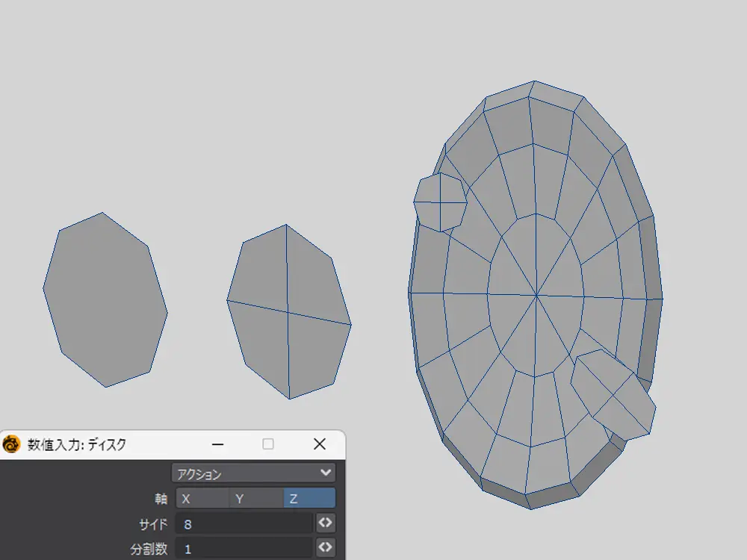Screen dimensions: 747x560
Task: Click the slider arrows beside the サイド field
Action: coord(325,523)
